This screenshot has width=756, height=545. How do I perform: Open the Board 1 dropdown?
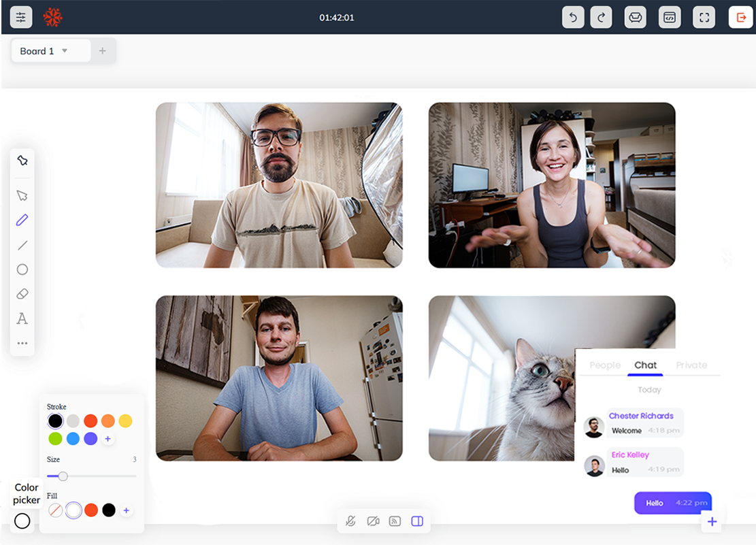(x=65, y=51)
